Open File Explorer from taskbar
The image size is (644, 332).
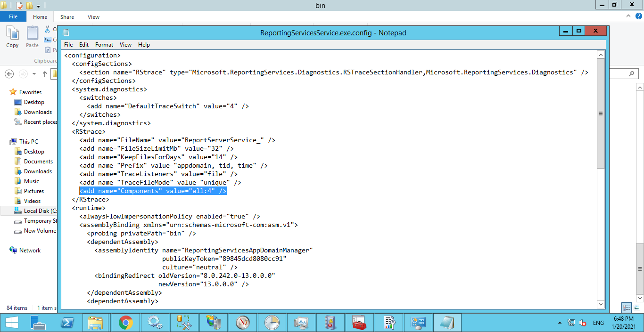point(96,323)
